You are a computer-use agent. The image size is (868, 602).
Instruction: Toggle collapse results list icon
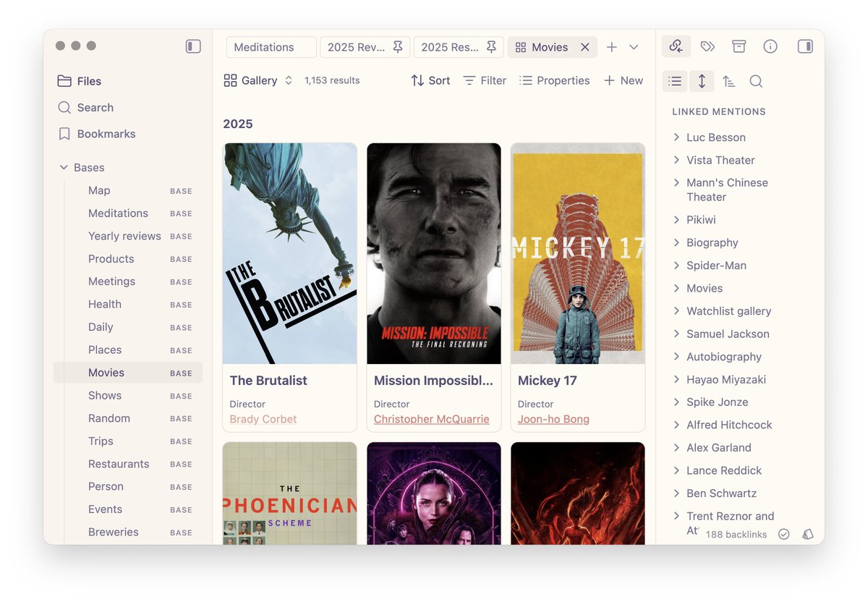[x=675, y=81]
